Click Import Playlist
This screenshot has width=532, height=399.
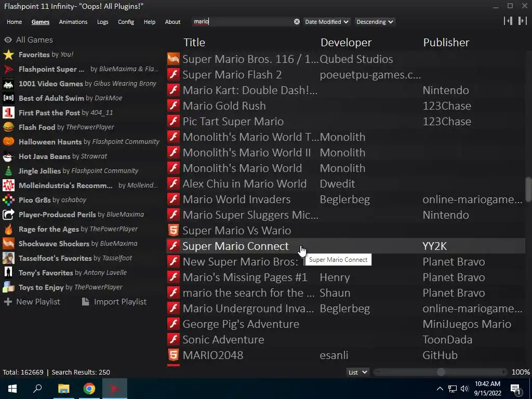(114, 302)
